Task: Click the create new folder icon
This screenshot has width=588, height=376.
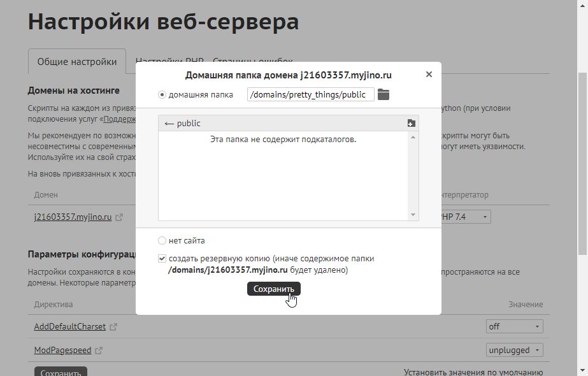Action: (x=411, y=124)
